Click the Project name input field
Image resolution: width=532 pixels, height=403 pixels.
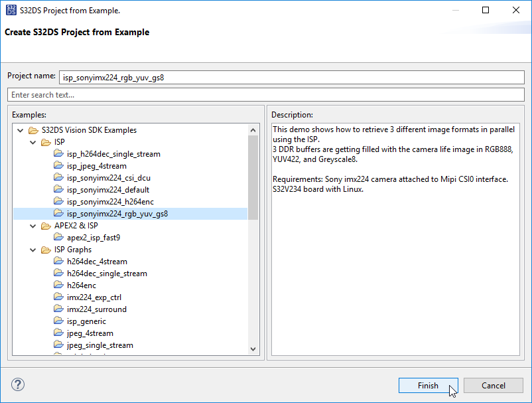[x=292, y=78]
